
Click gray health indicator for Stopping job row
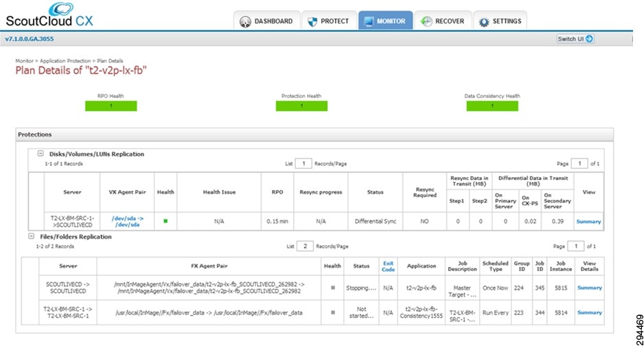[x=333, y=288]
